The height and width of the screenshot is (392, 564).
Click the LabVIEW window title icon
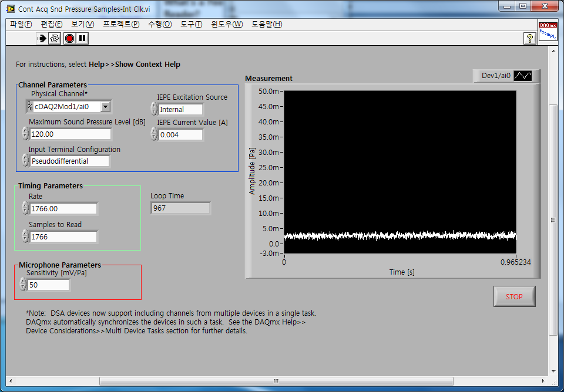pyautogui.click(x=11, y=9)
